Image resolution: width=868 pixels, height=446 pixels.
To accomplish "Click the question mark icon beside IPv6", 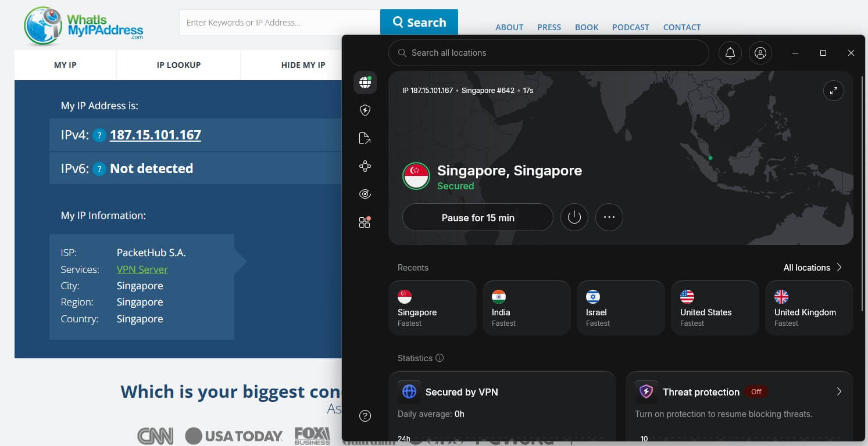I will click(x=99, y=169).
